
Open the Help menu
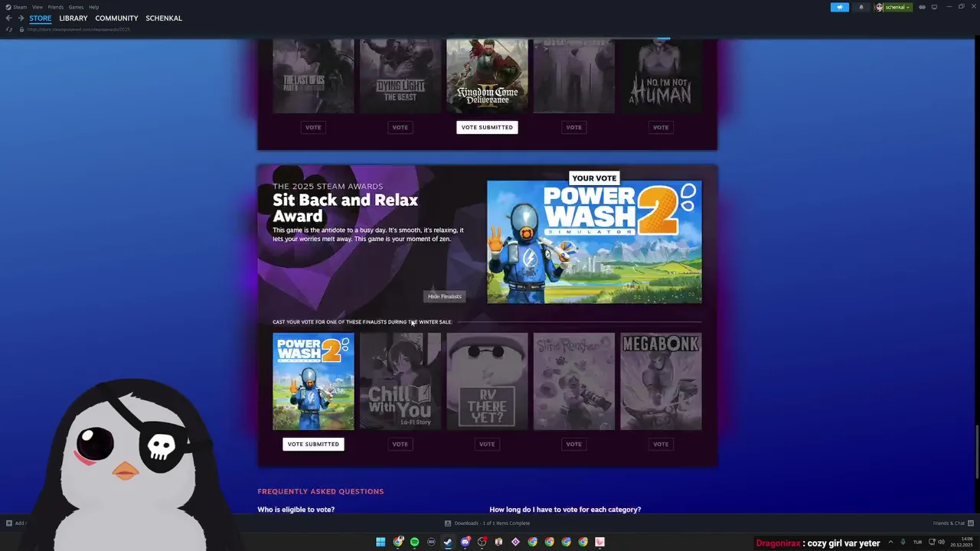tap(93, 7)
